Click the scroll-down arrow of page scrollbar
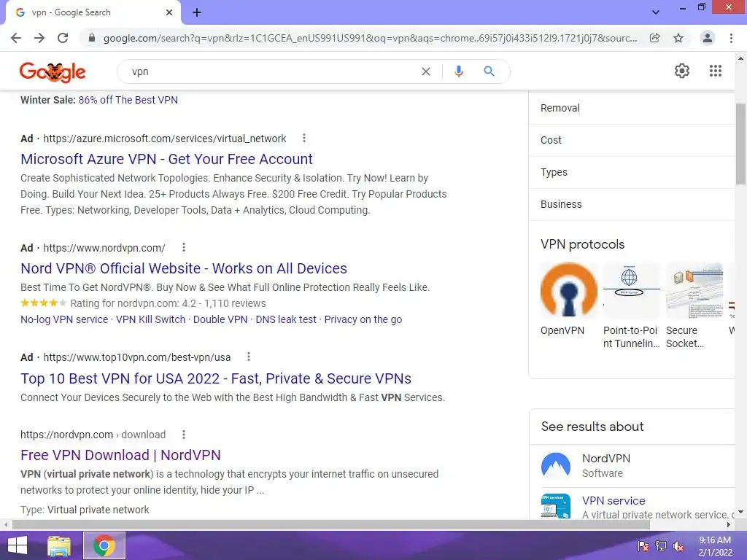The height and width of the screenshot is (560, 747). (740, 513)
